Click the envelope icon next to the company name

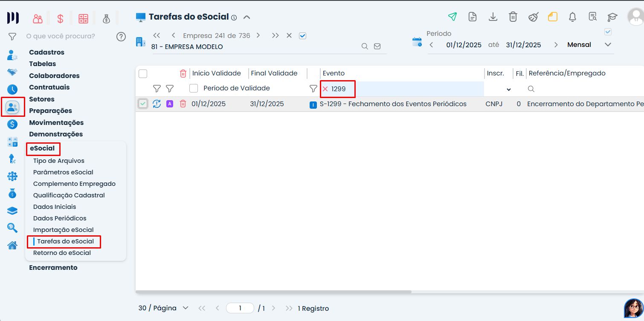point(377,46)
